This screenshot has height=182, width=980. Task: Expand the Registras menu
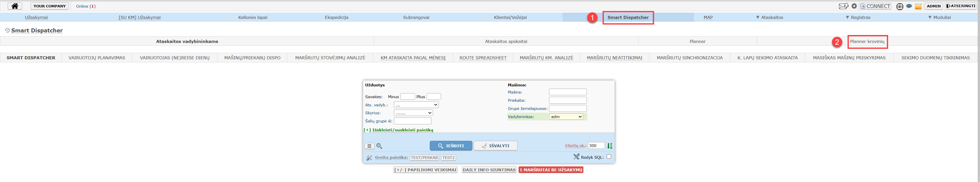pyautogui.click(x=858, y=18)
